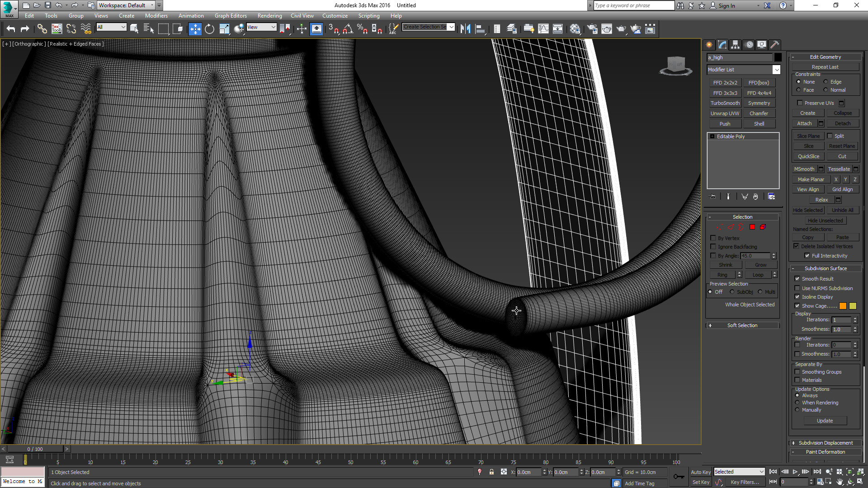Image resolution: width=868 pixels, height=488 pixels.
Task: Activate the Select and Move tool
Action: 195,29
